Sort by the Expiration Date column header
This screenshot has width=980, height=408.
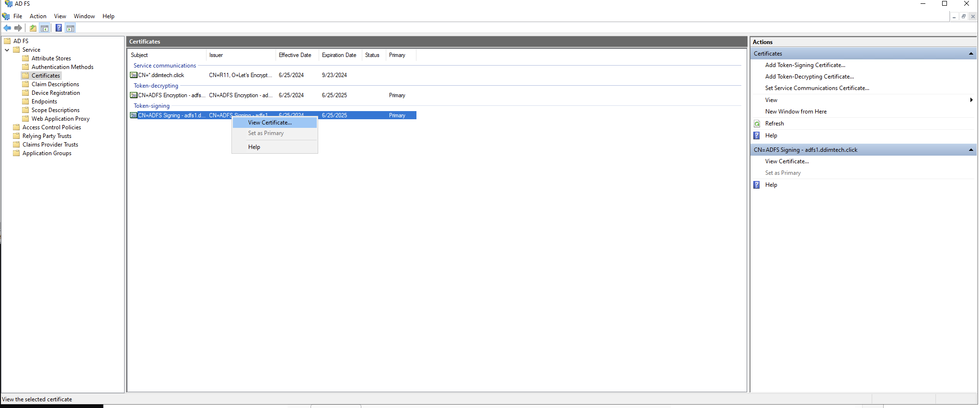click(x=340, y=55)
